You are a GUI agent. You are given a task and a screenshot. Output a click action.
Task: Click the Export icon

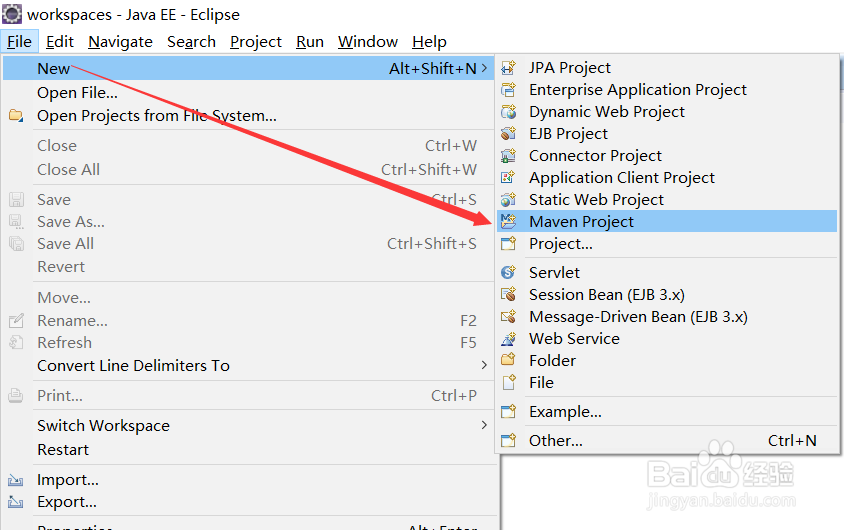point(16,502)
